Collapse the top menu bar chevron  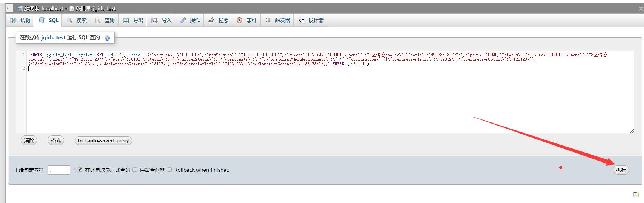point(641,8)
